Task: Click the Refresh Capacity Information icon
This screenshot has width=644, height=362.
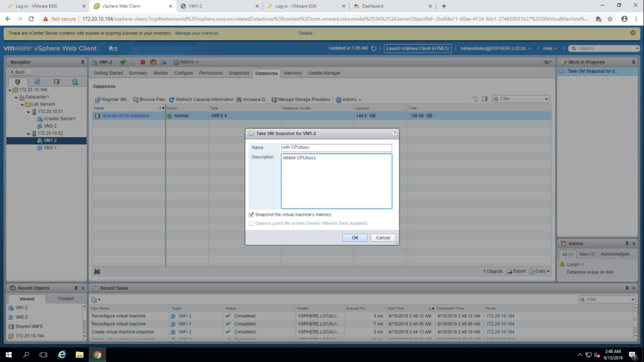Action: click(x=172, y=99)
